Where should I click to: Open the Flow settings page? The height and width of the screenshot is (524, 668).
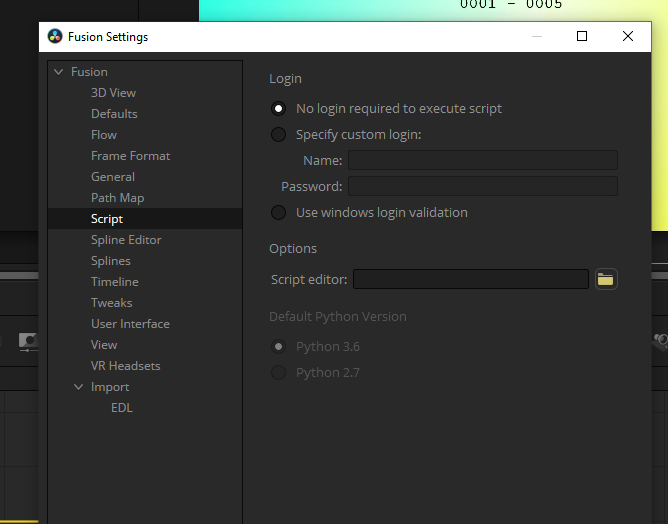point(104,135)
